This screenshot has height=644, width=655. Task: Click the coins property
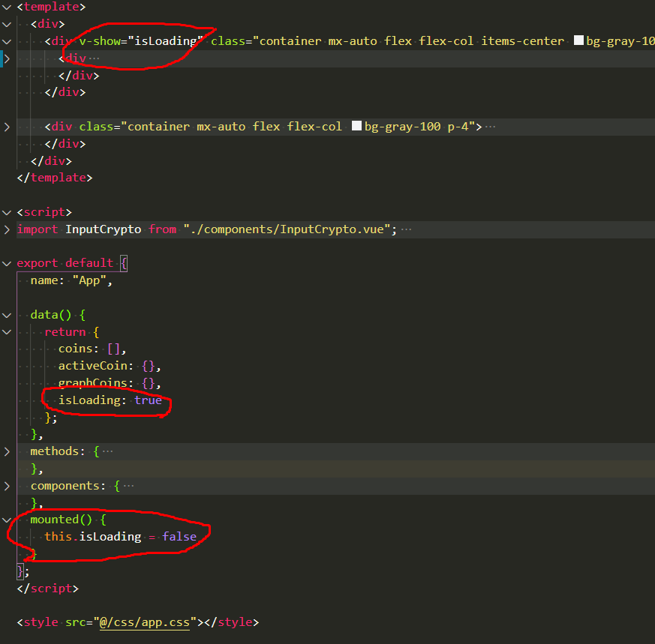[75, 349]
